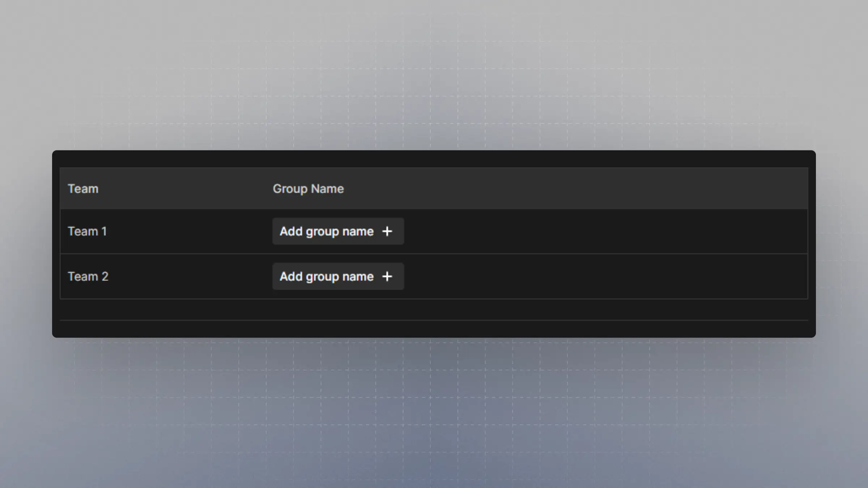The image size is (868, 488).
Task: Click the dark panel area under the divider
Action: (x=434, y=329)
